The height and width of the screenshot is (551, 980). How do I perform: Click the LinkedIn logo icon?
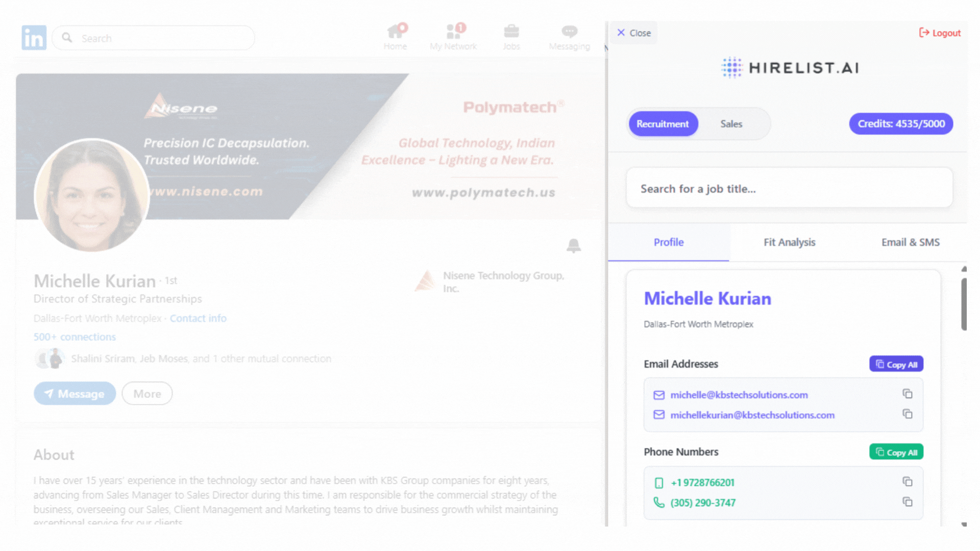pyautogui.click(x=34, y=38)
